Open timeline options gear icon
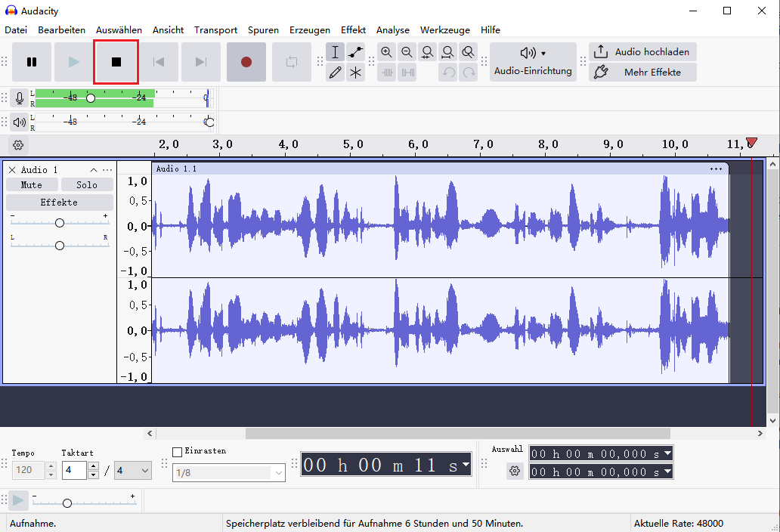The height and width of the screenshot is (532, 780). pyautogui.click(x=18, y=145)
